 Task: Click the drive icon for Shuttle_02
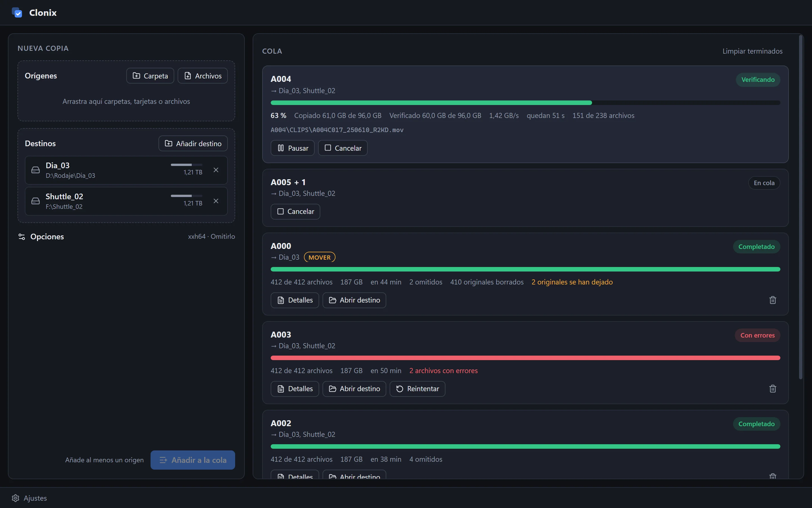(x=35, y=201)
